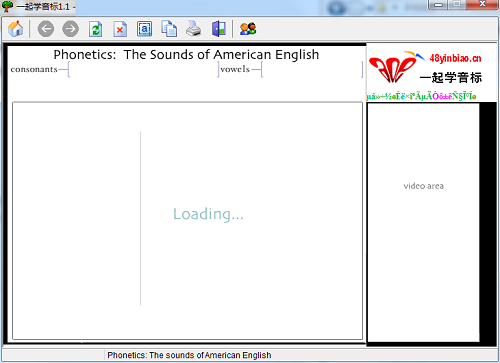Copy pages toolbar icon

(x=169, y=29)
